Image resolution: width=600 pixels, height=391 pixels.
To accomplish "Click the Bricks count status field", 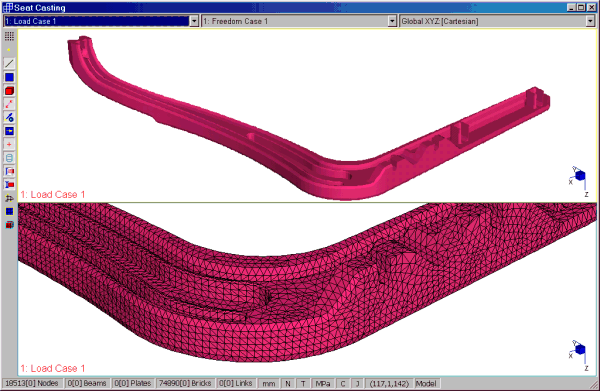I will click(185, 383).
